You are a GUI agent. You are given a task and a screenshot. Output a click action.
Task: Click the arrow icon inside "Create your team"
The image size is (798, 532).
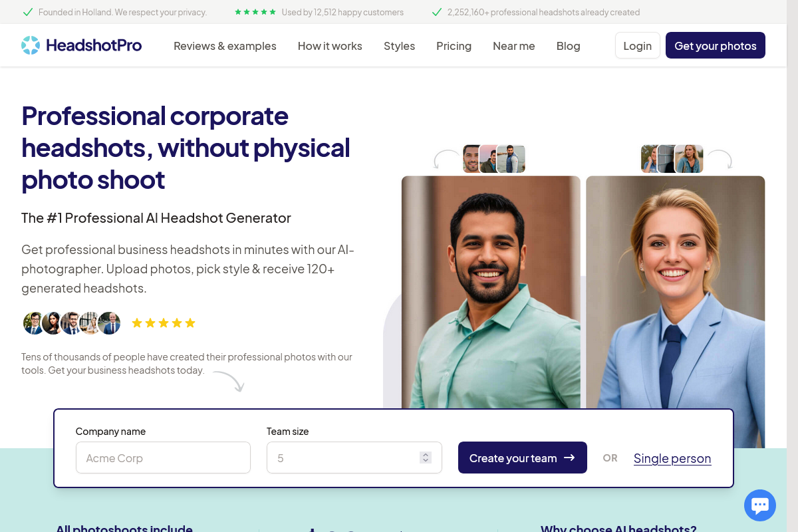pos(569,458)
